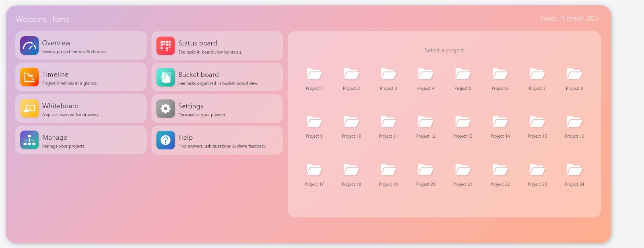Select the Project 5 label
644x248 pixels.
click(x=463, y=89)
